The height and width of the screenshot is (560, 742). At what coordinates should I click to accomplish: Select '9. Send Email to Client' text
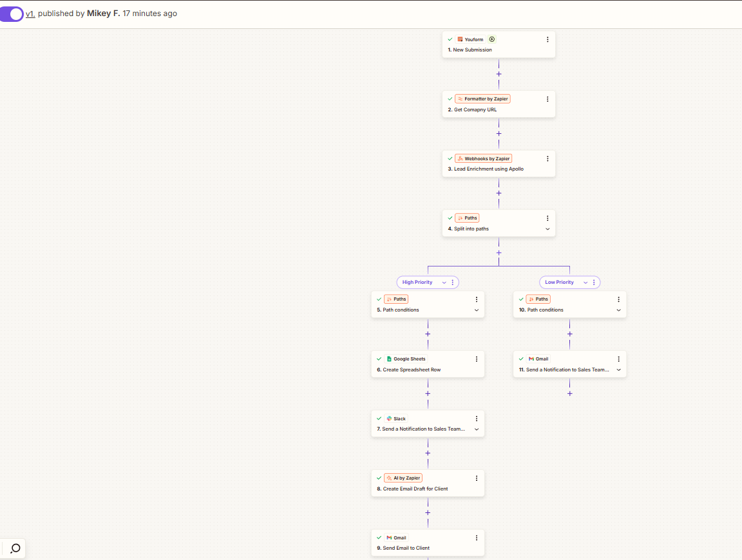tap(403, 548)
